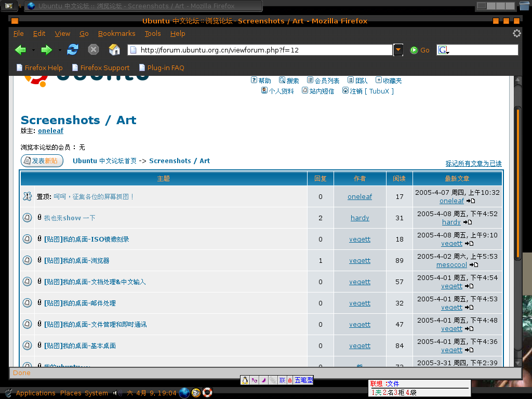Open the Places menu in the panel

tap(71, 393)
